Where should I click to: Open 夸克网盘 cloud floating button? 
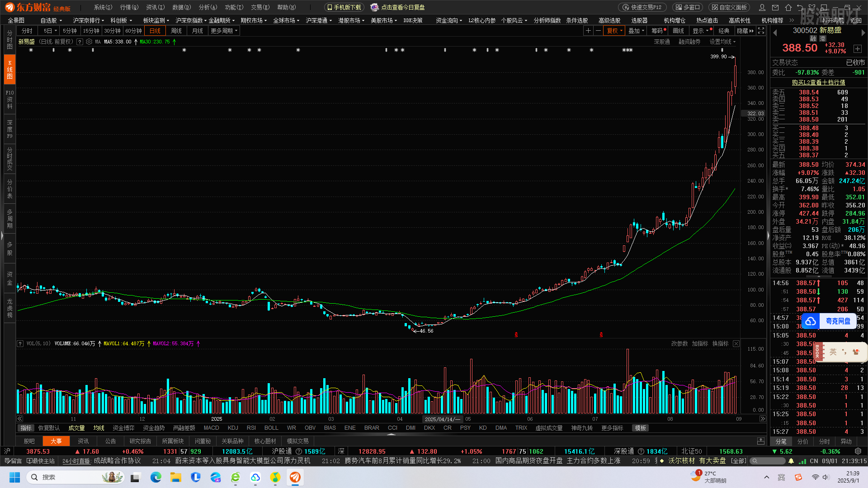[829, 321]
